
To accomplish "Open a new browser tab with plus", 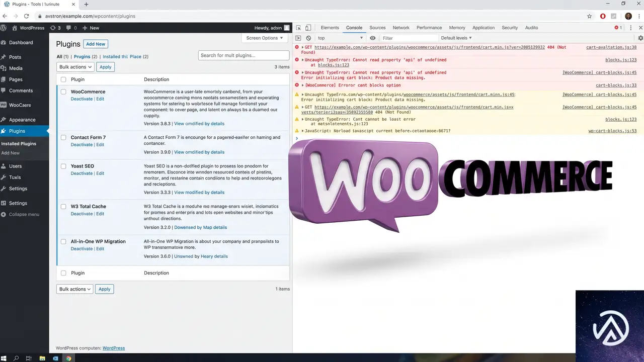I will 87,4.
